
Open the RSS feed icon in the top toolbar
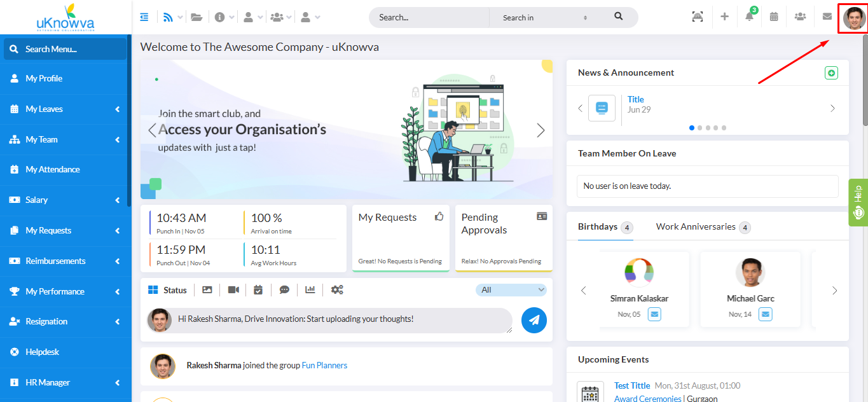tap(169, 17)
